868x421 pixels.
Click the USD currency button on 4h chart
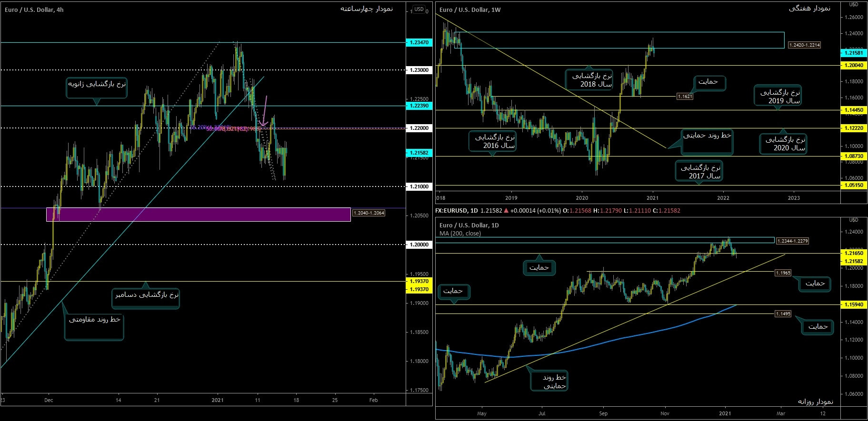pyautogui.click(x=419, y=9)
